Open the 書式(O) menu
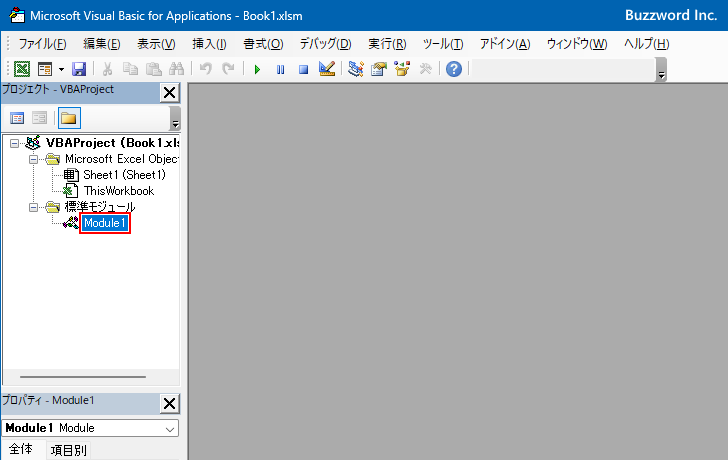728x460 pixels. pyautogui.click(x=263, y=44)
